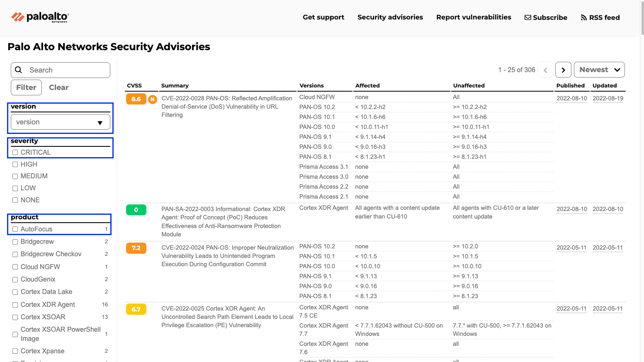This screenshot has height=362, width=644.
Task: Open the Newest sort dropdown
Action: 599,70
